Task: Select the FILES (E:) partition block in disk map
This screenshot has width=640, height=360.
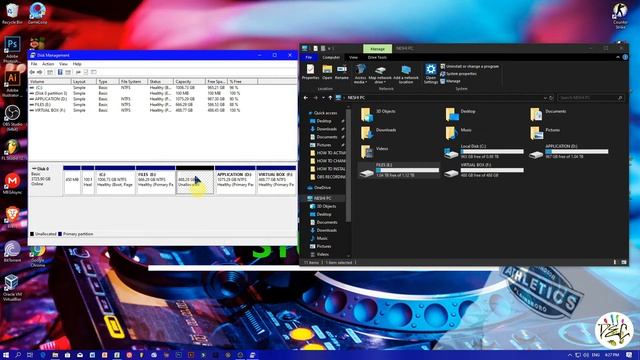Action: click(x=156, y=180)
